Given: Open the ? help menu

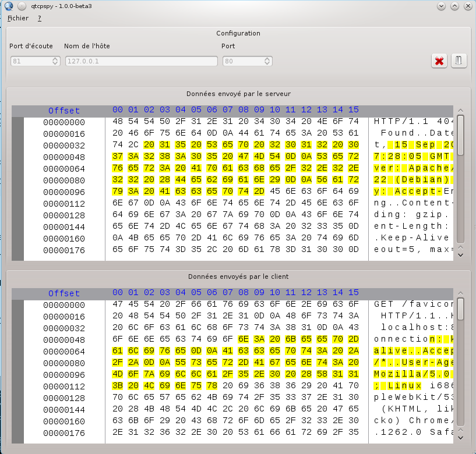Looking at the screenshot, I should point(38,18).
